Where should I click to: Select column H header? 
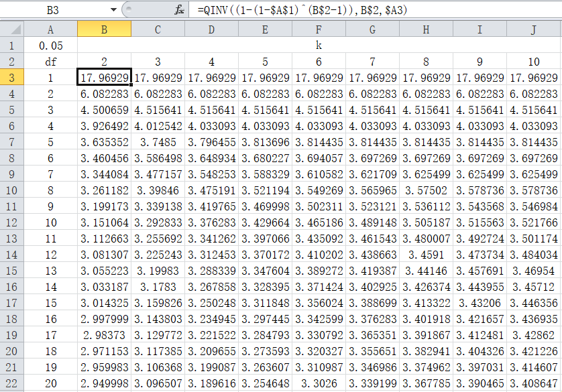[426, 29]
